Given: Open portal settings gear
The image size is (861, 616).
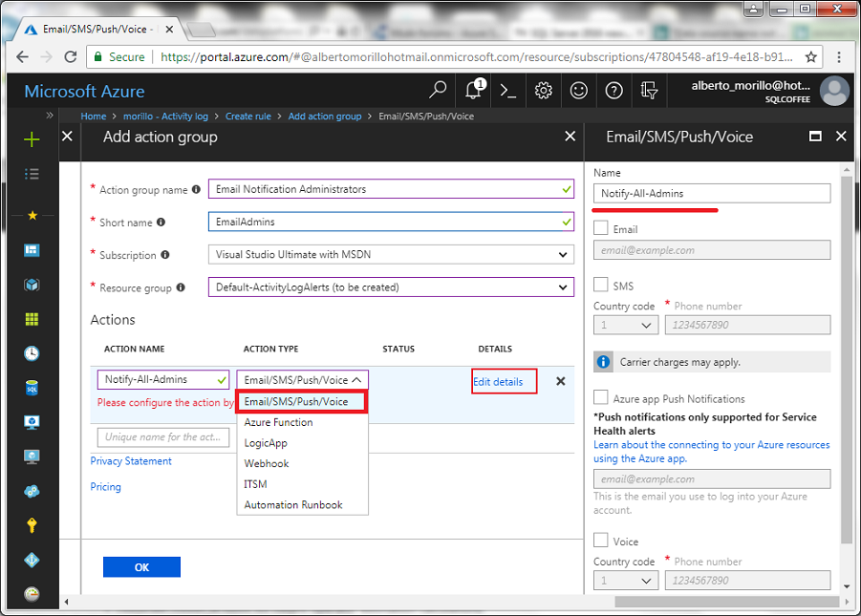Looking at the screenshot, I should point(543,91).
